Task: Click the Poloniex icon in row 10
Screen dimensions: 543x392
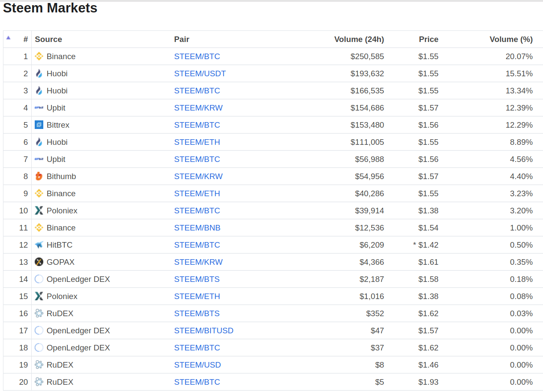Action: (39, 210)
